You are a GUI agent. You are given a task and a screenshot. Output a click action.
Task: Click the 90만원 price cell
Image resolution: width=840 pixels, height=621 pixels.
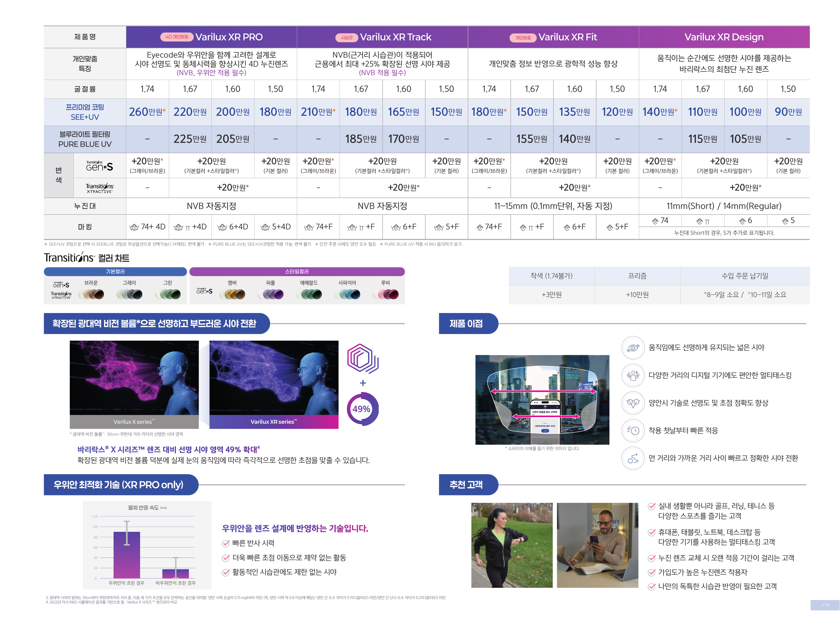788,112
